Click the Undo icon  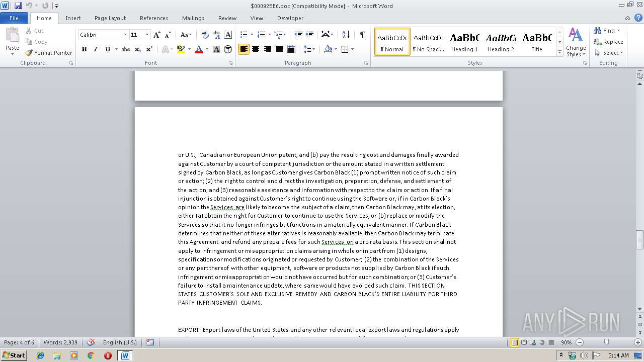pos(29,6)
